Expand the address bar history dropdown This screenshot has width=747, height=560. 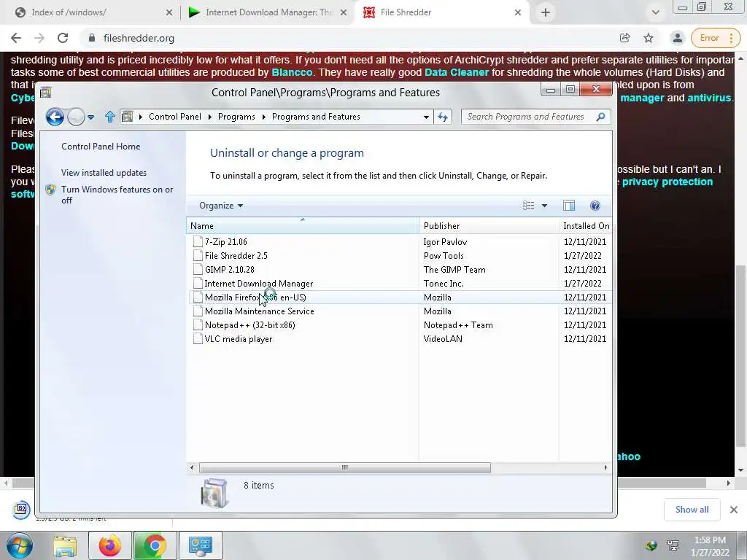pyautogui.click(x=426, y=117)
